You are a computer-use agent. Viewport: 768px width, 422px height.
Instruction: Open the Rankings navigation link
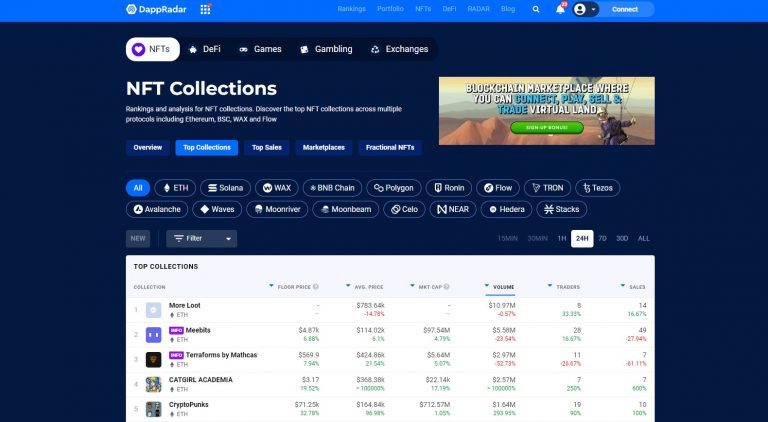351,9
